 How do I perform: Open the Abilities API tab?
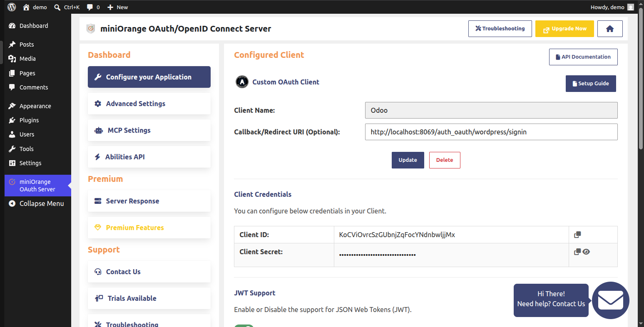click(x=149, y=157)
